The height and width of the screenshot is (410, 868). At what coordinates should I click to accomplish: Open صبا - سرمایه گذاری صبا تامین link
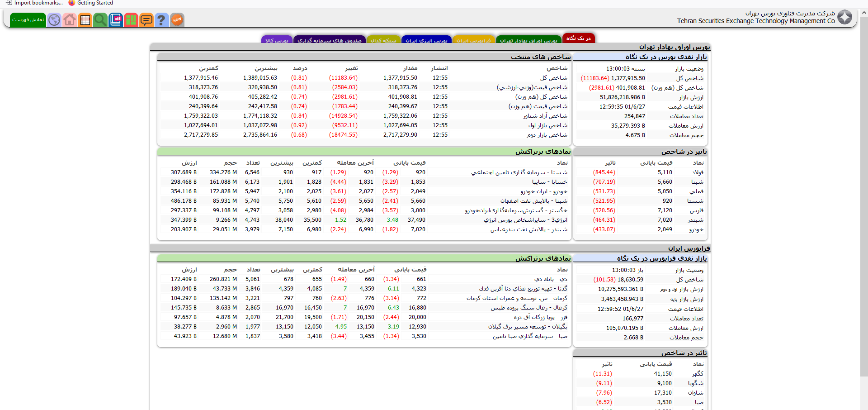(530, 336)
